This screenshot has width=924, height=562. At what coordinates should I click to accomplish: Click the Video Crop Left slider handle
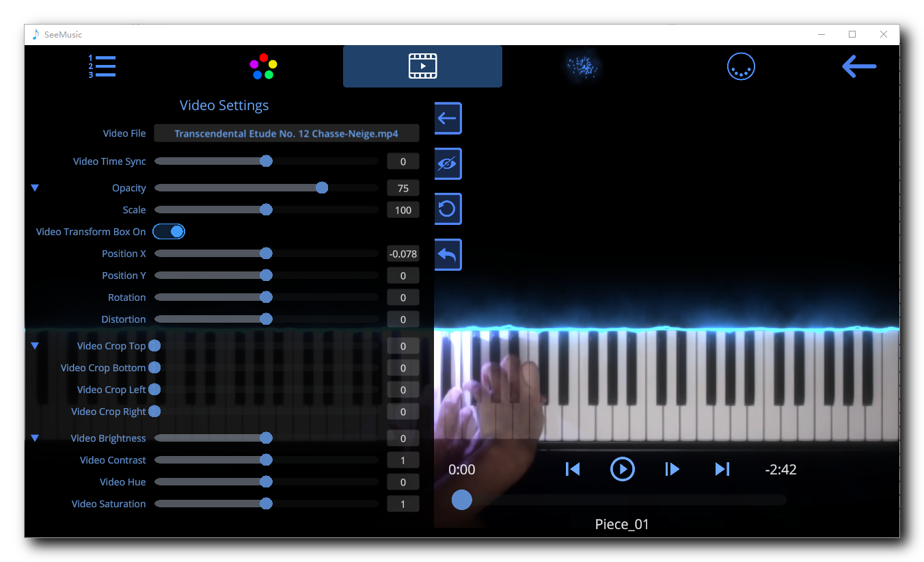pyautogui.click(x=154, y=390)
